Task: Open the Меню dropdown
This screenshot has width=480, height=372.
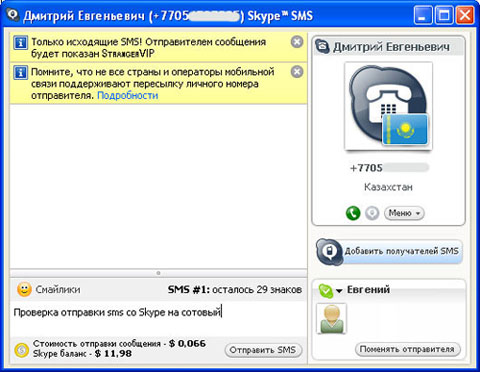Action: [404, 213]
